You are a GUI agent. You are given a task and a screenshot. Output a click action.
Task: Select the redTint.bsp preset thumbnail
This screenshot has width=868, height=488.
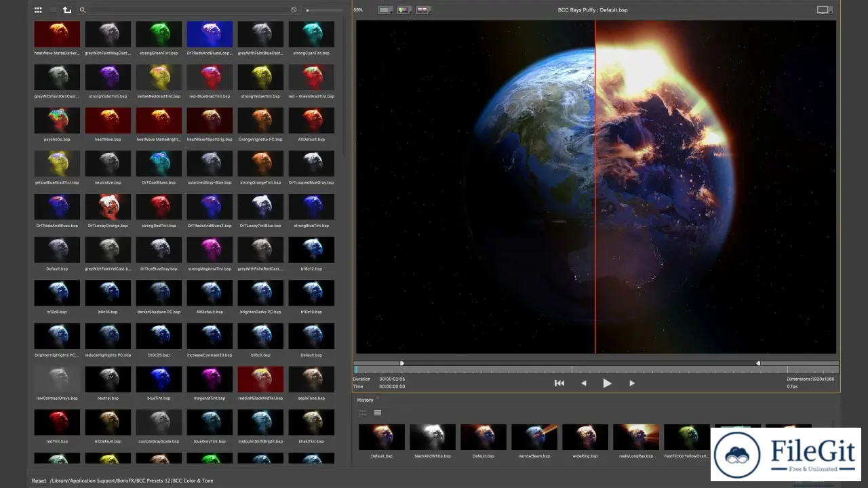point(57,422)
